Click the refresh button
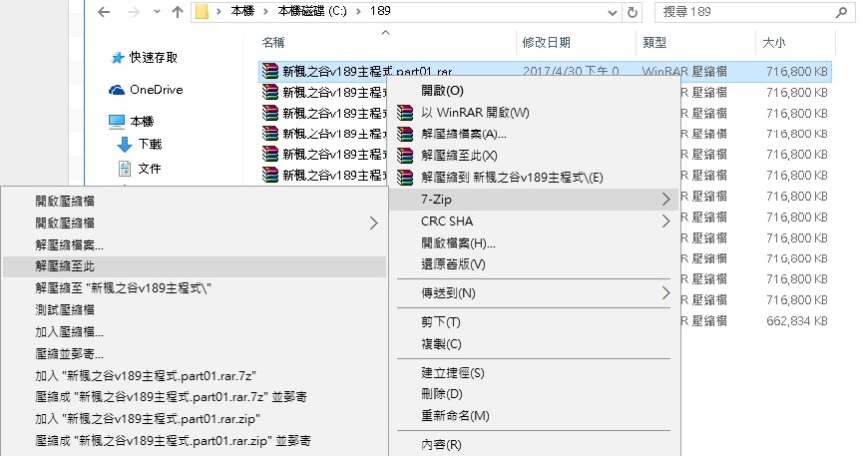This screenshot has height=456, width=868. point(632,12)
